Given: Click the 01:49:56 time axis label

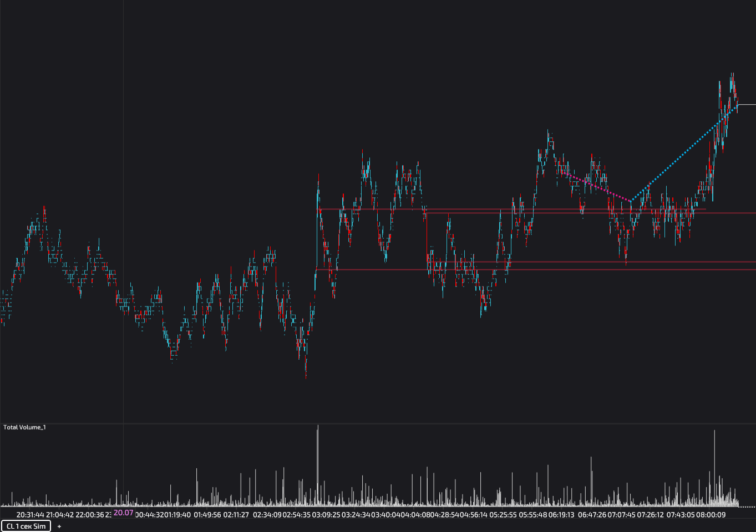Looking at the screenshot, I should [x=207, y=514].
